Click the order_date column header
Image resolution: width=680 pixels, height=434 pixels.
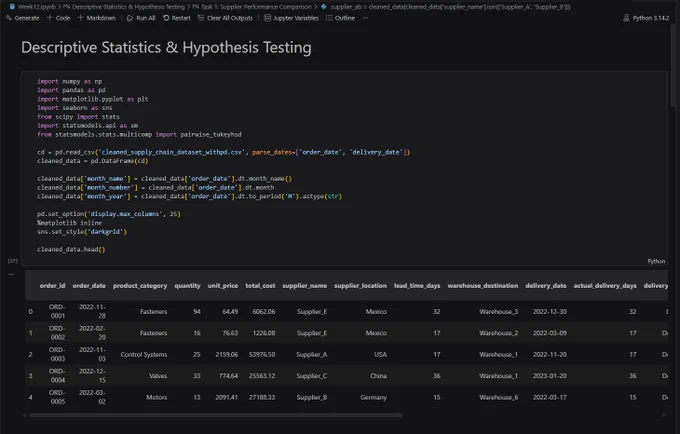[89, 285]
